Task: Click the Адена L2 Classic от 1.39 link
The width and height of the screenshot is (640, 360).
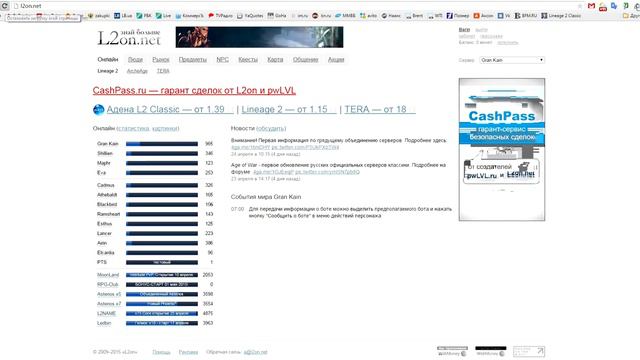Action: [x=170, y=109]
